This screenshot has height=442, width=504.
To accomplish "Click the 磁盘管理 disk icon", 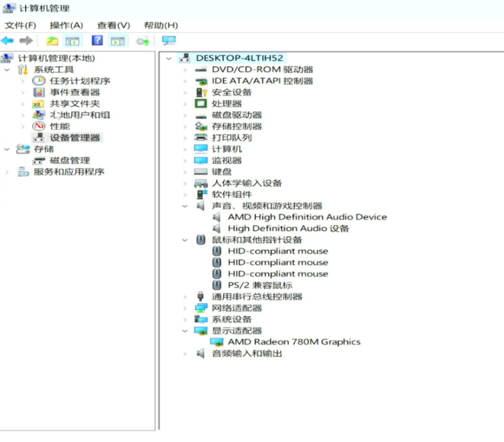I will pyautogui.click(x=39, y=160).
